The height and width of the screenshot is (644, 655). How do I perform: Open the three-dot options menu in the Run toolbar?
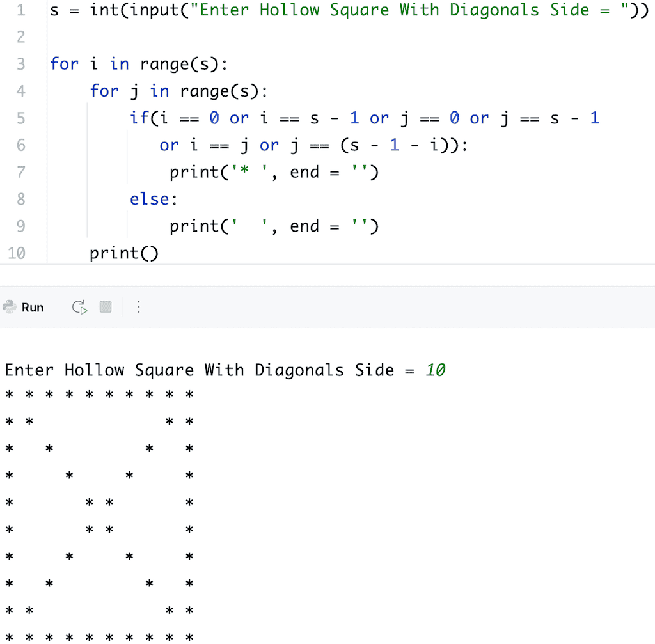tap(139, 307)
